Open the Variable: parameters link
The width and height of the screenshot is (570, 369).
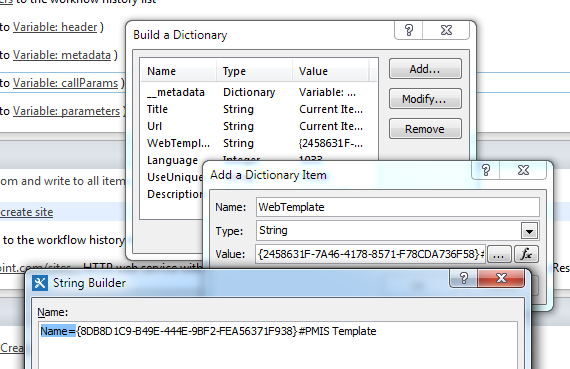click(x=67, y=111)
